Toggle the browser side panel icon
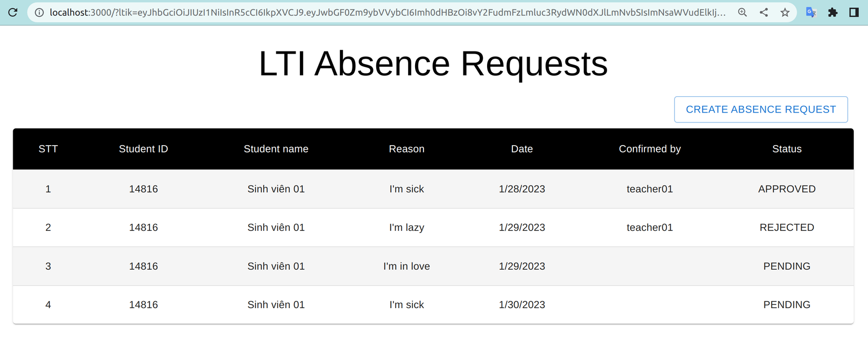This screenshot has height=337, width=868. pos(854,12)
